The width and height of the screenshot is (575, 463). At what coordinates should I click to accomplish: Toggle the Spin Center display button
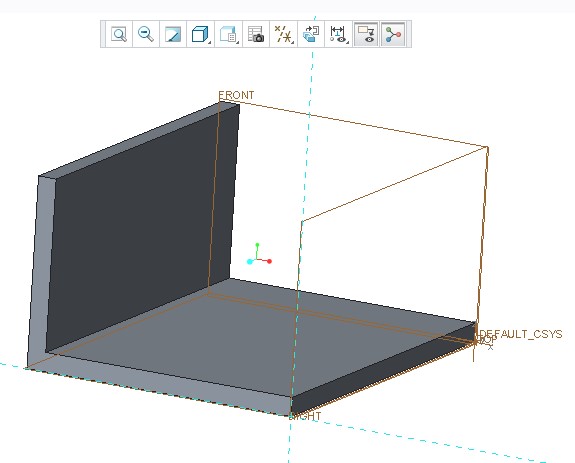pos(393,34)
